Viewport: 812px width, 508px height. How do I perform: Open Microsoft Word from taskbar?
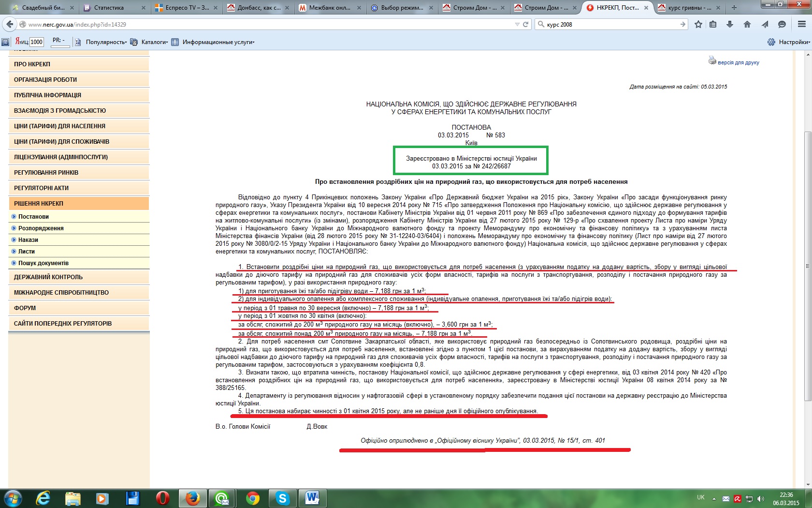point(312,498)
